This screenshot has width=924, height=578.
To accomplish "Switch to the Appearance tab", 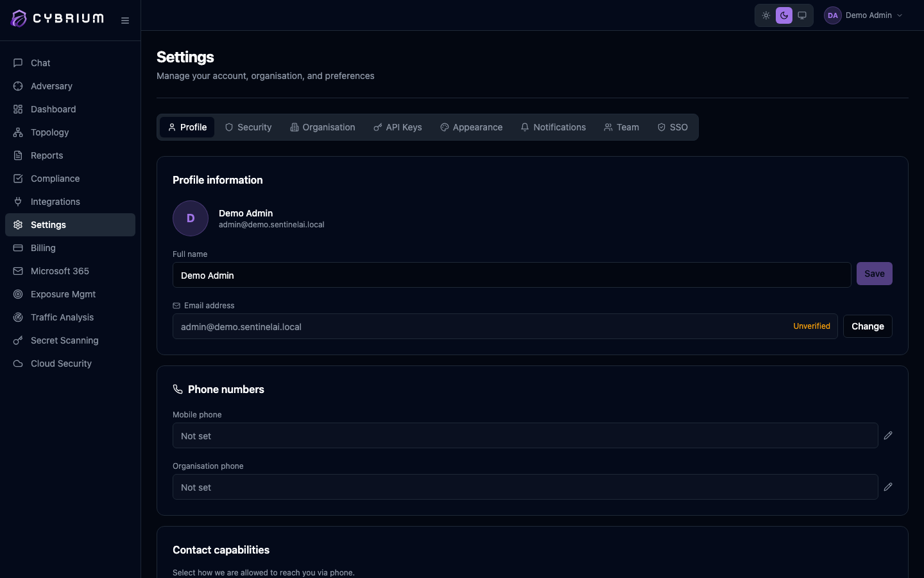I will click(x=472, y=127).
